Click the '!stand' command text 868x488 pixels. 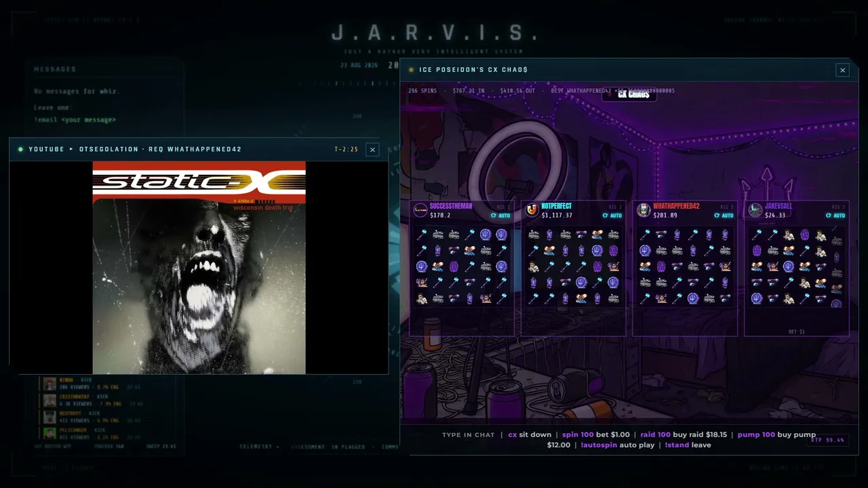677,445
